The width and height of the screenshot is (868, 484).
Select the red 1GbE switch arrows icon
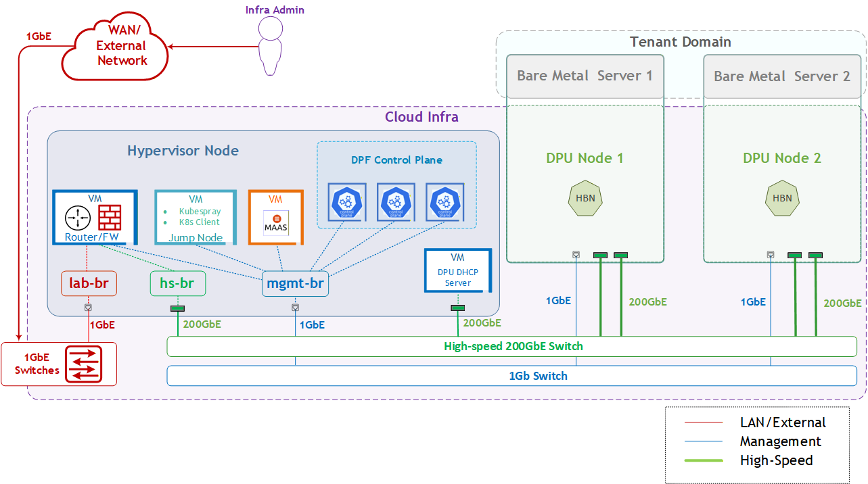[x=83, y=364]
